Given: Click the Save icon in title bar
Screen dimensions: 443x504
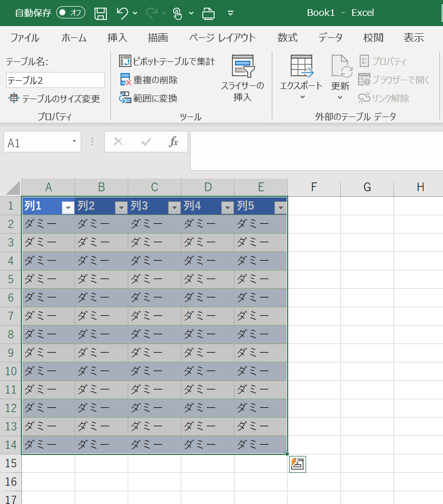Looking at the screenshot, I should tap(101, 13).
